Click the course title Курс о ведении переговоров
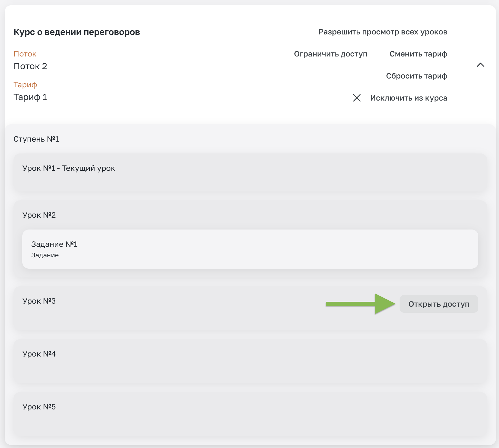 pos(77,32)
